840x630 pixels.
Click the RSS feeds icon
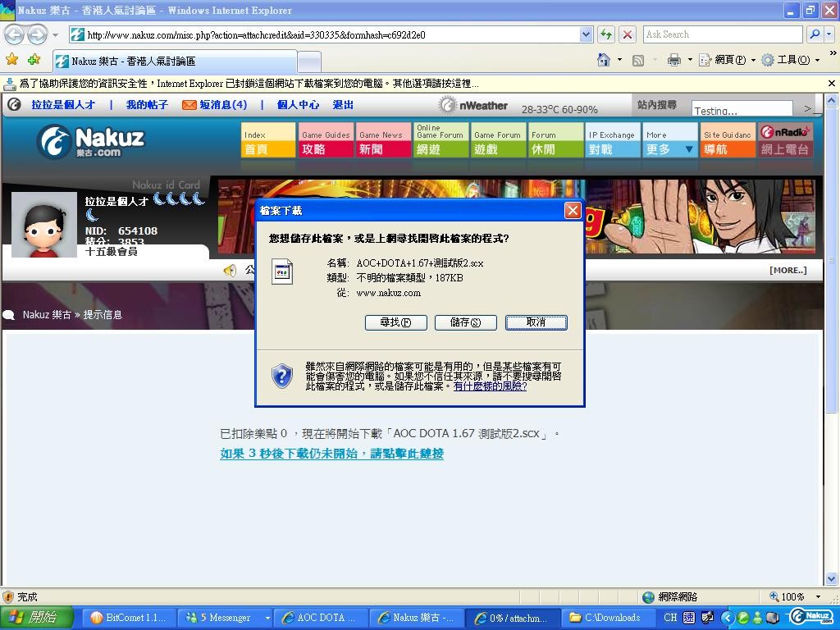[638, 60]
